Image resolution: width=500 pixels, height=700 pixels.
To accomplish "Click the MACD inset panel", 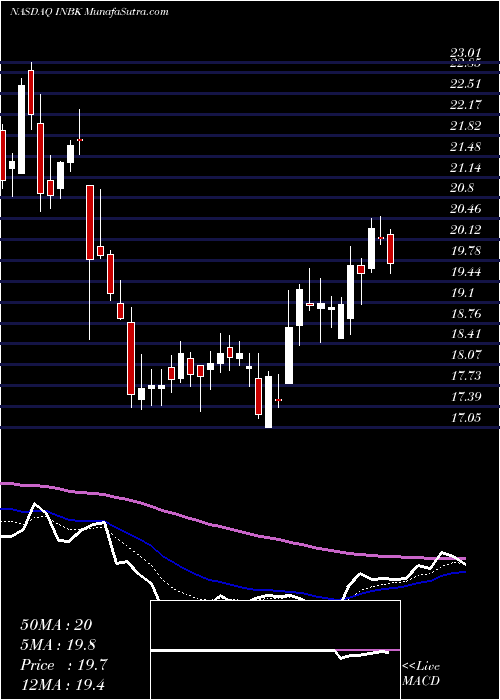I will (x=275, y=650).
